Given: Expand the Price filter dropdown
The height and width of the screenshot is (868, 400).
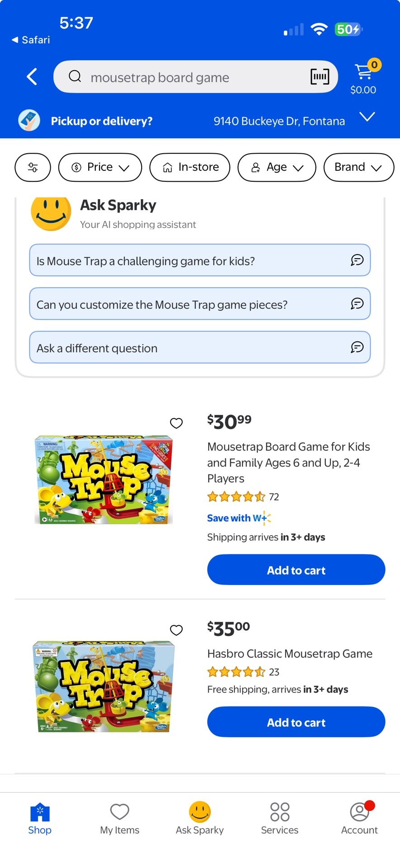Looking at the screenshot, I should [100, 167].
